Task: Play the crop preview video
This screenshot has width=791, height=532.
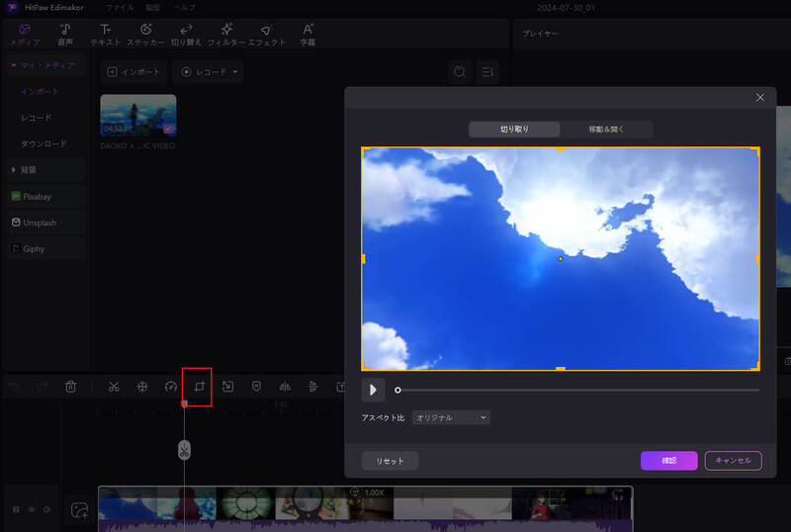Action: tap(374, 391)
